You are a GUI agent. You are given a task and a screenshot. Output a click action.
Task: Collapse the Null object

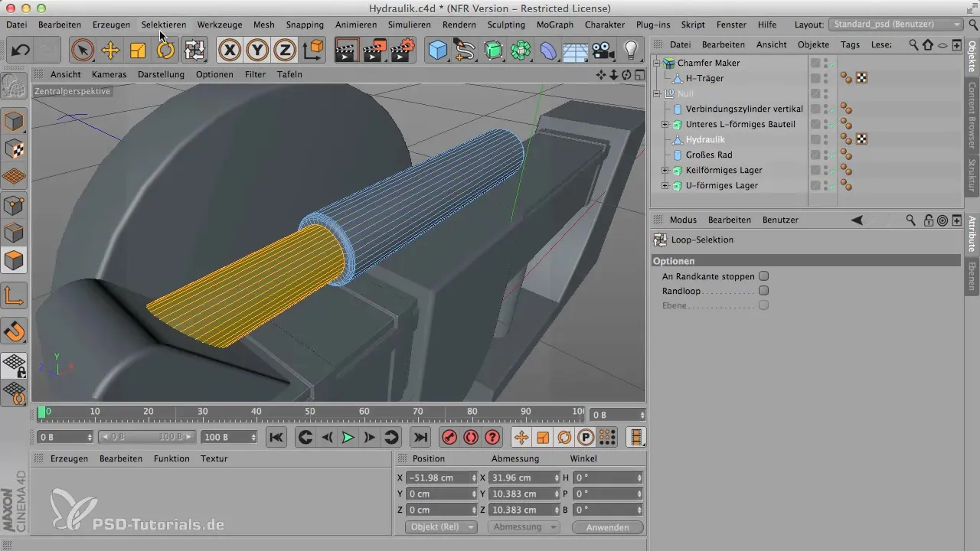(x=657, y=93)
